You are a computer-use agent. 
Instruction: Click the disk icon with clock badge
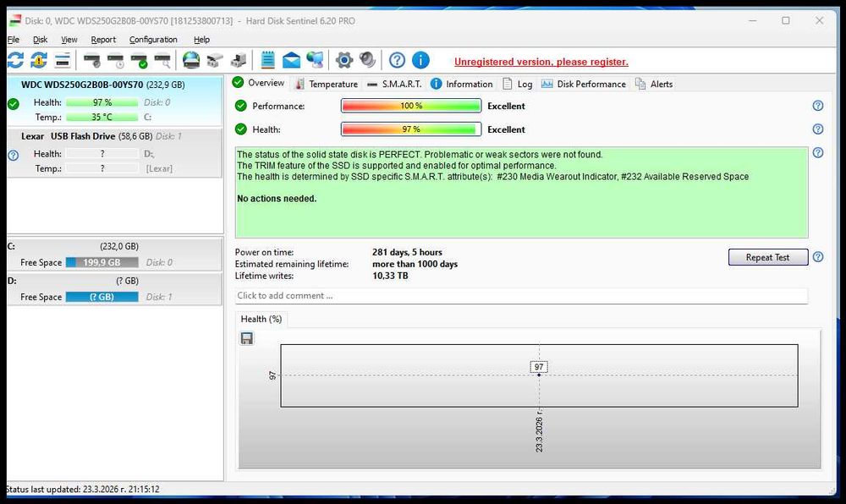coord(115,60)
